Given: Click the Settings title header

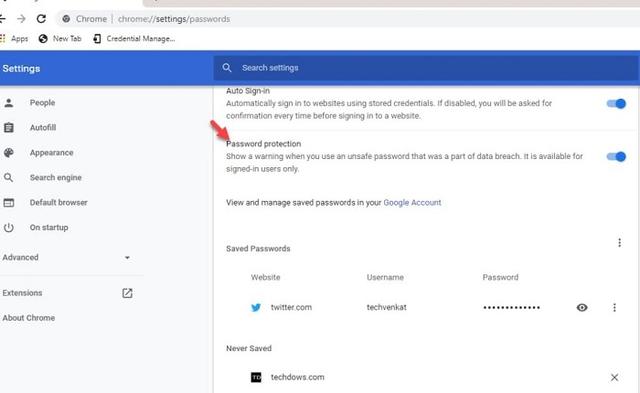Looking at the screenshot, I should click(21, 69).
